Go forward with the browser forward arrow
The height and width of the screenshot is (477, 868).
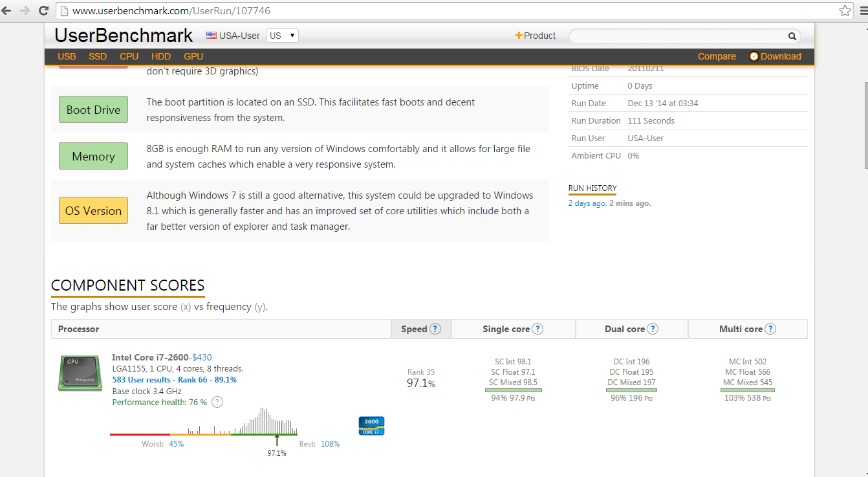[x=25, y=11]
